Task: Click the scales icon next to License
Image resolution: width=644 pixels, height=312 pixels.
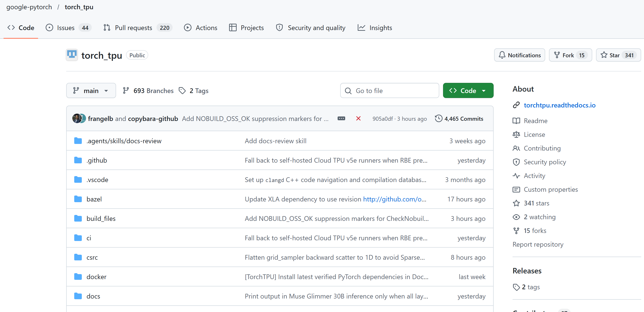Action: [516, 134]
